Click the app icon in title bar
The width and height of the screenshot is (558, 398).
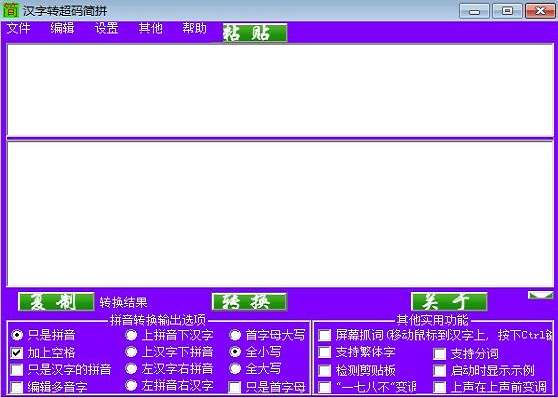[10, 10]
